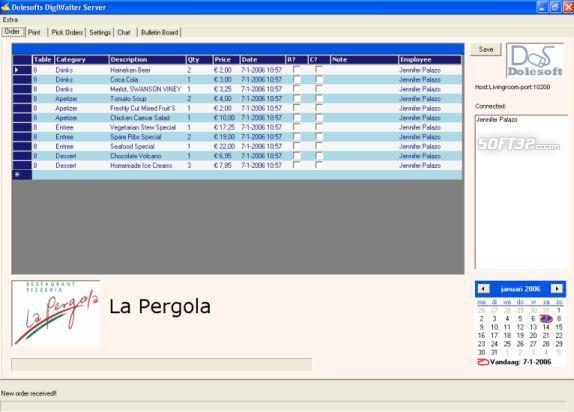Viewport: 574px width, 412px height.
Task: Click the New order received status text
Action: coord(29,393)
